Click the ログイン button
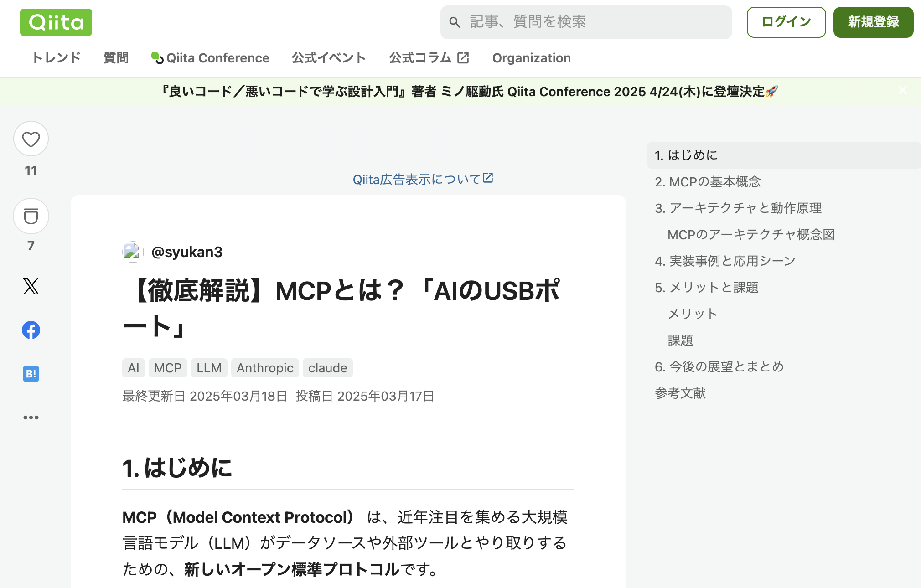 (x=786, y=22)
